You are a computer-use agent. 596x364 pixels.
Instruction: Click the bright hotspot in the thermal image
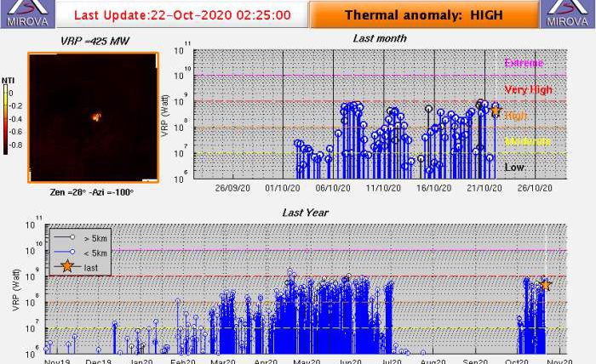pos(95,117)
